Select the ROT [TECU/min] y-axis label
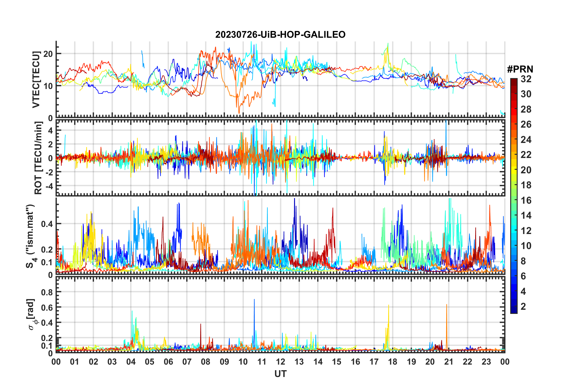The image size is (561, 392). click(x=38, y=158)
